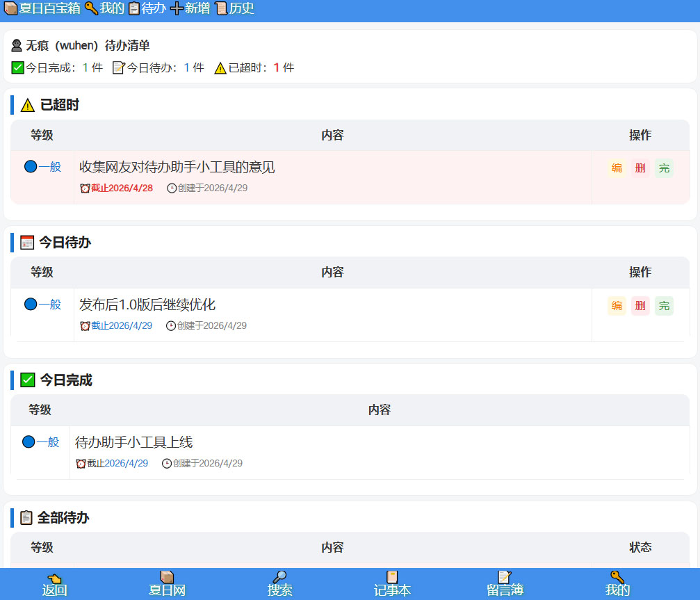Edit the overdue task 收集网友对待办助手小工具的意见
The height and width of the screenshot is (600, 700).
617,168
